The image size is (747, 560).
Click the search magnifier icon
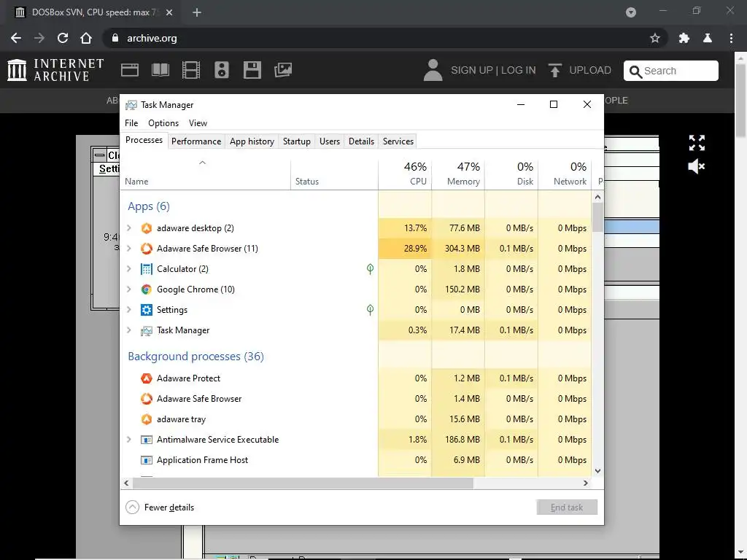pyautogui.click(x=635, y=71)
